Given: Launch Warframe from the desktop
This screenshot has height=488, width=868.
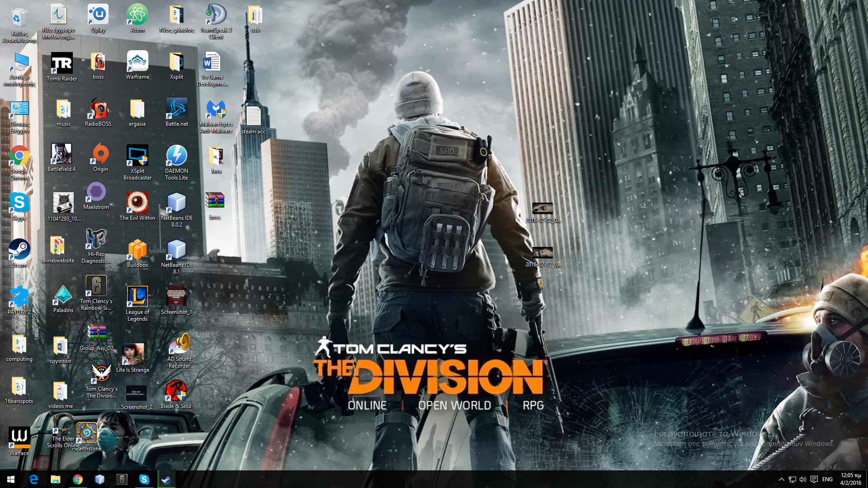Looking at the screenshot, I should point(138,66).
